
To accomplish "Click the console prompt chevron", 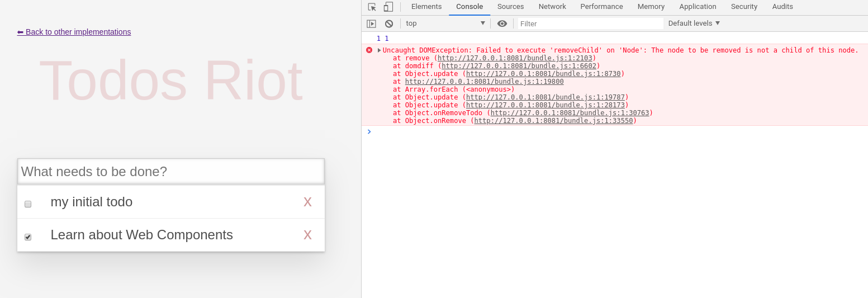I will (x=369, y=131).
